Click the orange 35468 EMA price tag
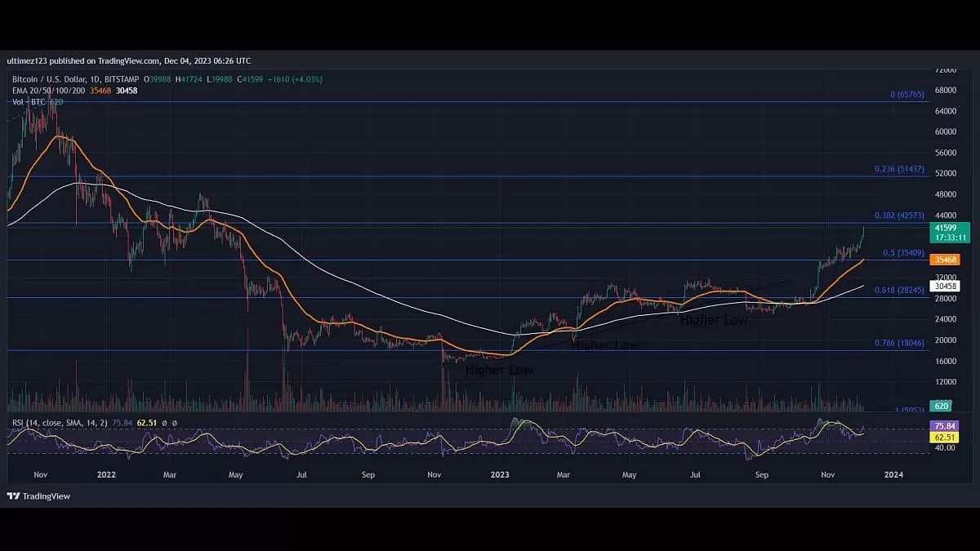 pos(943,260)
